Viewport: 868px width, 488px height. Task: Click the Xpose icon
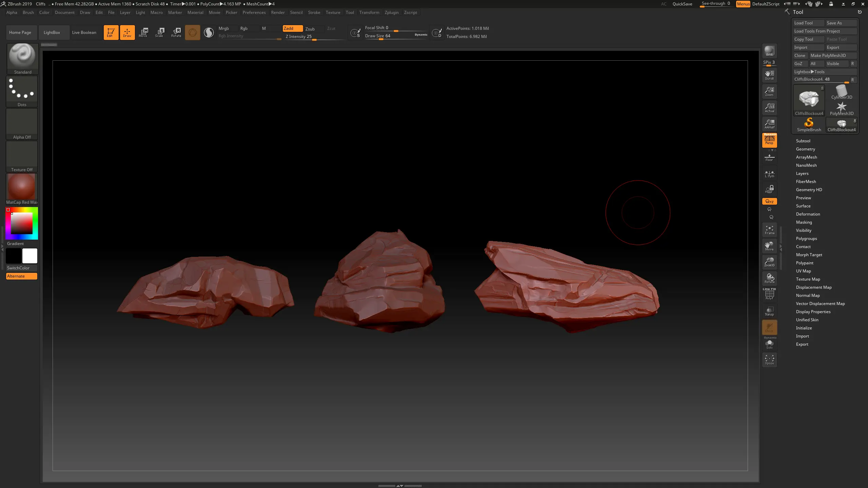click(x=769, y=360)
